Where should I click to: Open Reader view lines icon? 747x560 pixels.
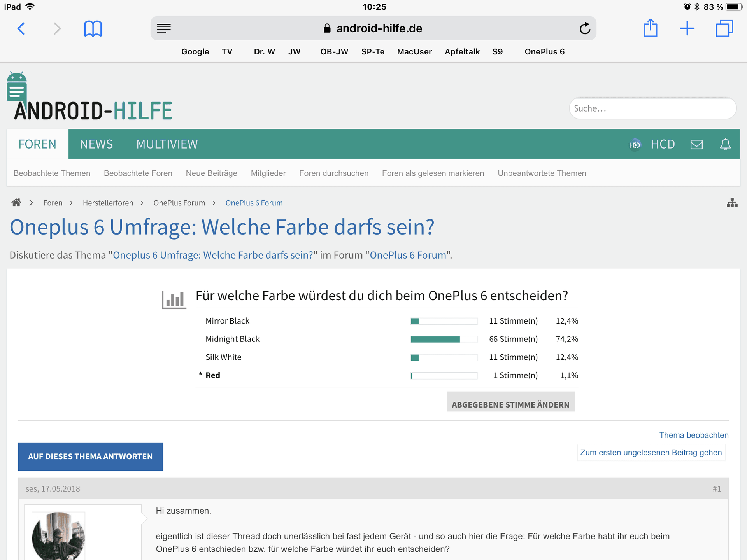point(164,28)
